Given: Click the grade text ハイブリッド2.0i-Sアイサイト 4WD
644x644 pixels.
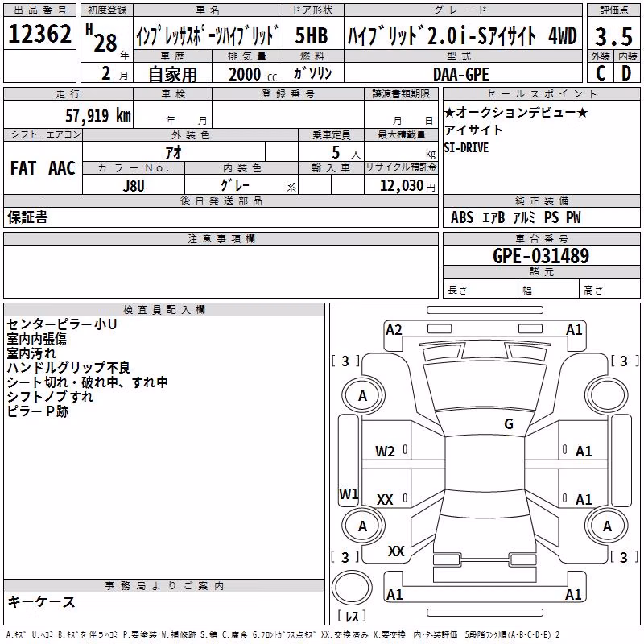Looking at the screenshot, I should point(462,35).
